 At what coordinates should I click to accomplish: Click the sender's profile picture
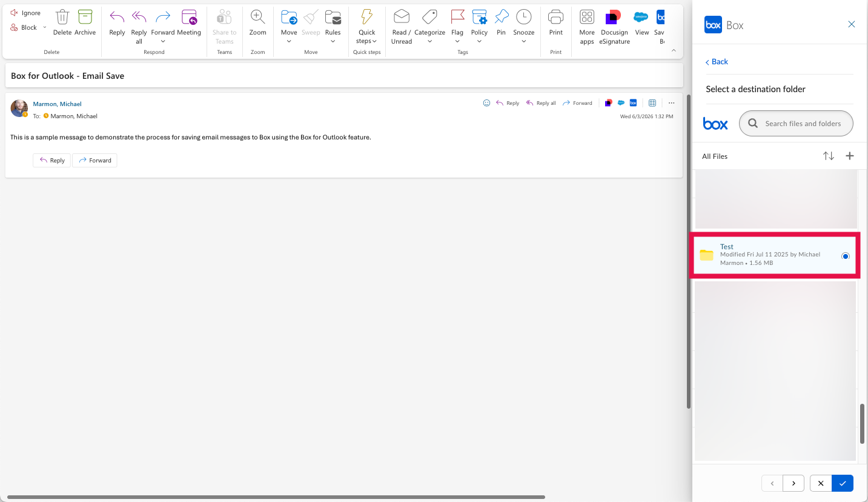(19, 109)
